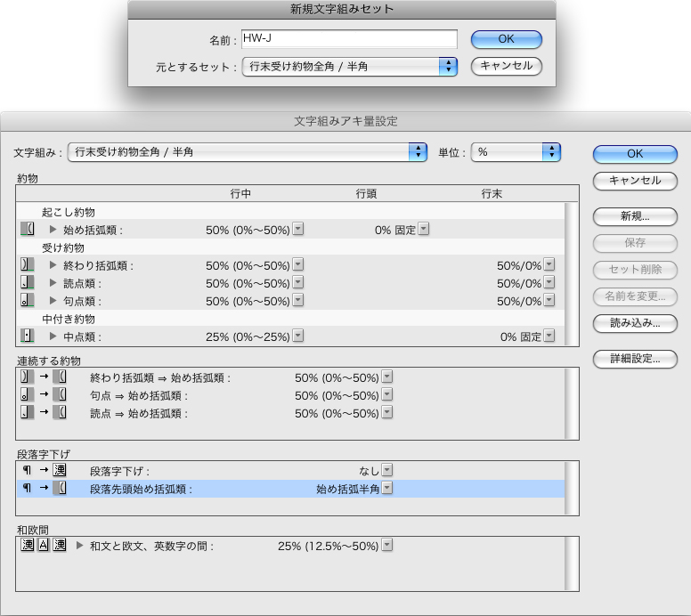Open 終わり括弧類⇒始め括弧類 value dropdown
This screenshot has width=691, height=616.
click(x=387, y=377)
